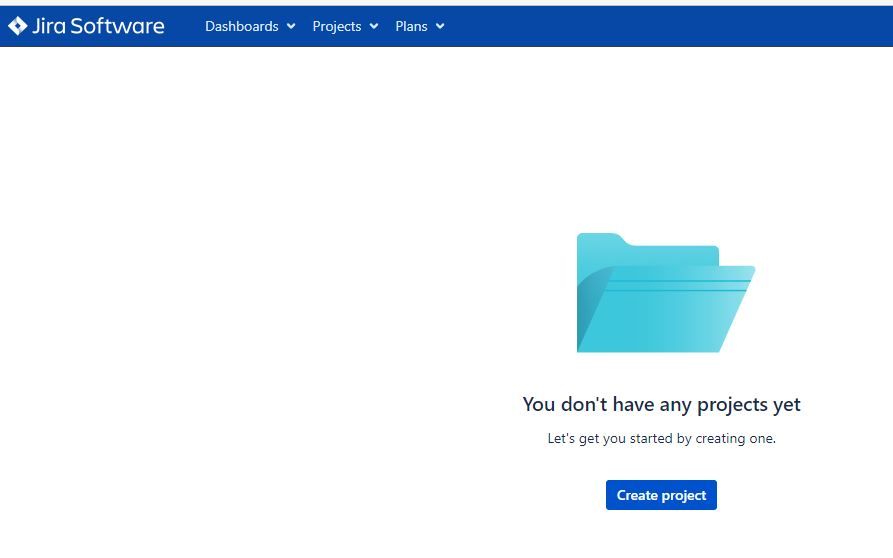Select the 'You don't have any projects yet' heading

click(661, 404)
